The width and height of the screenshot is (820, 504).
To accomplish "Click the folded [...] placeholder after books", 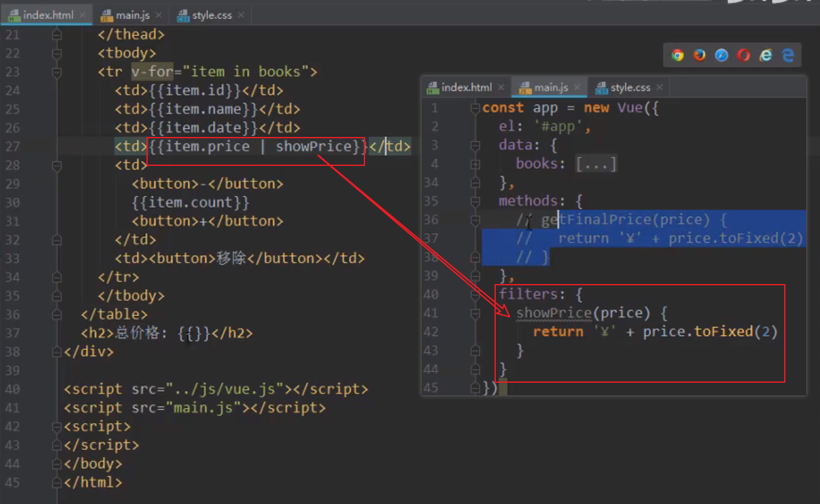I will (x=596, y=164).
